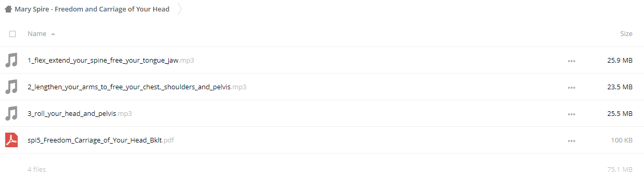The width and height of the screenshot is (644, 189).
Task: Toggle the select-all checkbox in header
Action: [13, 34]
